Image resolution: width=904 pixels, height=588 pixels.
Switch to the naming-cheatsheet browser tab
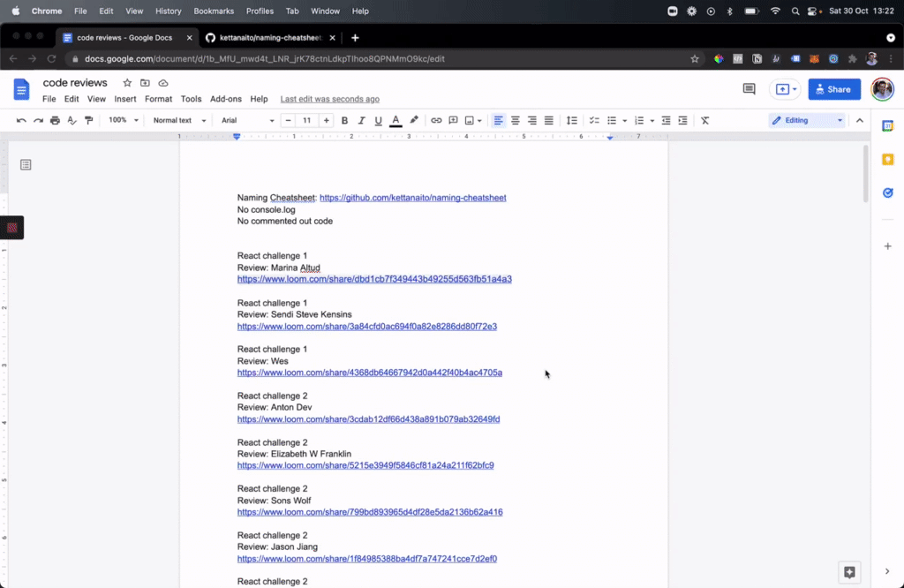(265, 38)
